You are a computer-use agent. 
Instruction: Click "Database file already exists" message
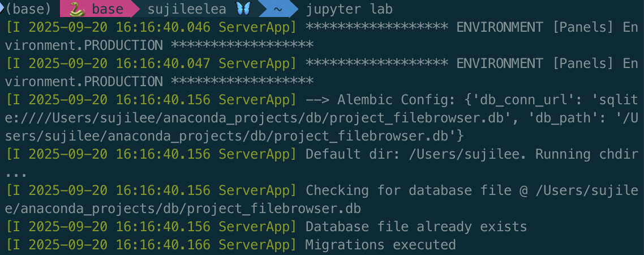416,227
